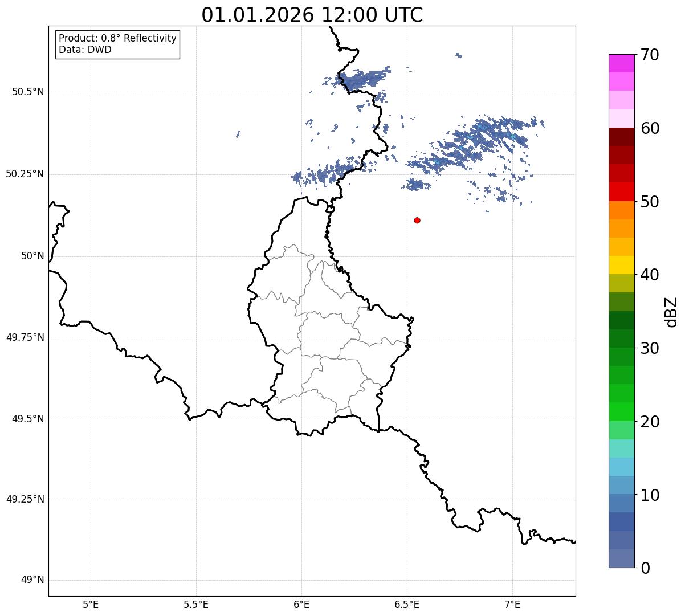Click the 49.25°N latitude label

[25, 499]
